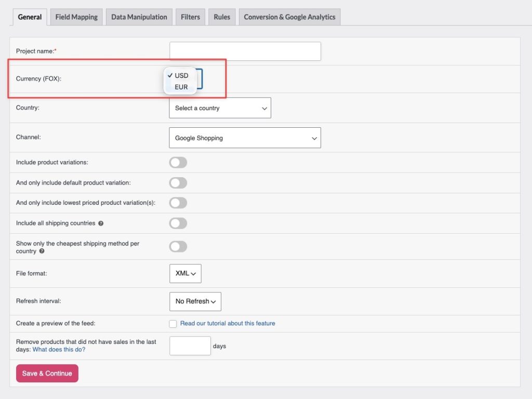Click help icon beside Include all shipping countries
532x399 pixels.
pos(101,223)
